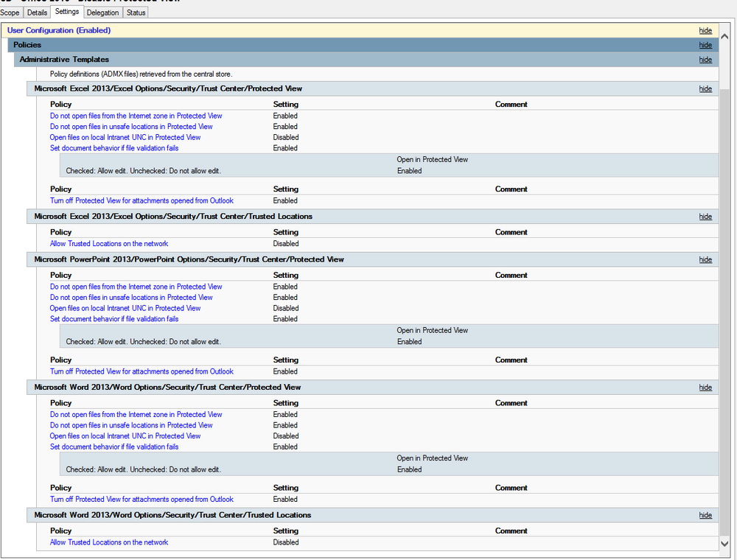This screenshot has width=737, height=560.
Task: Hide PowerPoint 2013 Protected View section
Action: (x=705, y=260)
